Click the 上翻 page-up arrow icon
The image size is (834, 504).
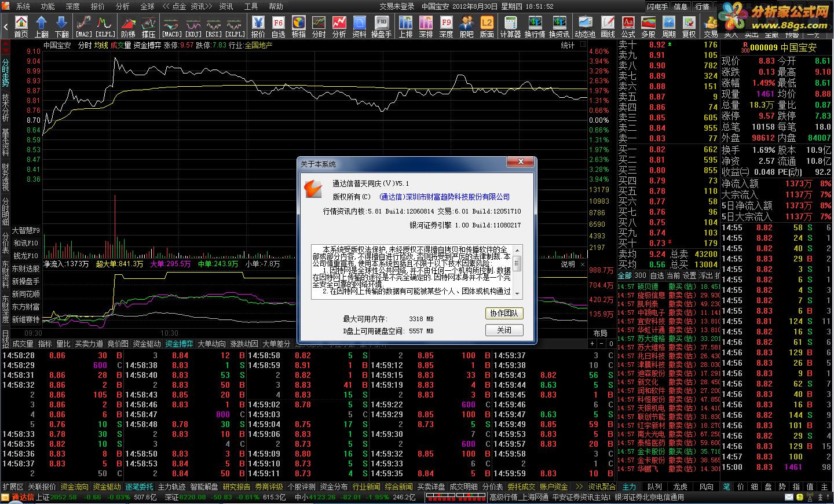pos(42,27)
